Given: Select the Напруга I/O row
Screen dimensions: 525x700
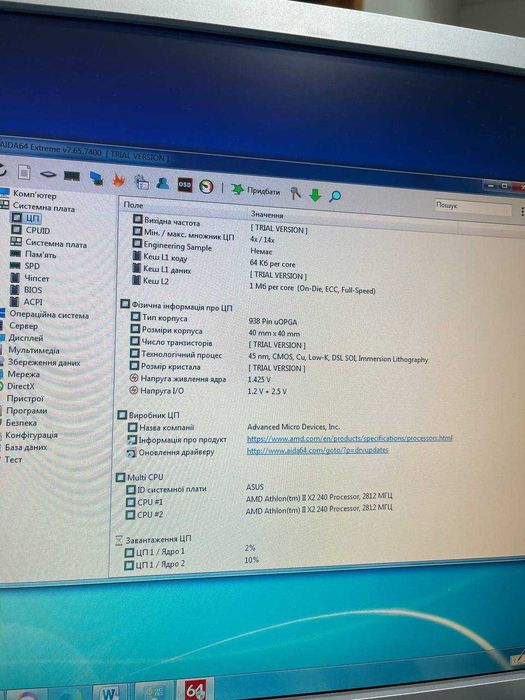Looking at the screenshot, I should (208, 391).
